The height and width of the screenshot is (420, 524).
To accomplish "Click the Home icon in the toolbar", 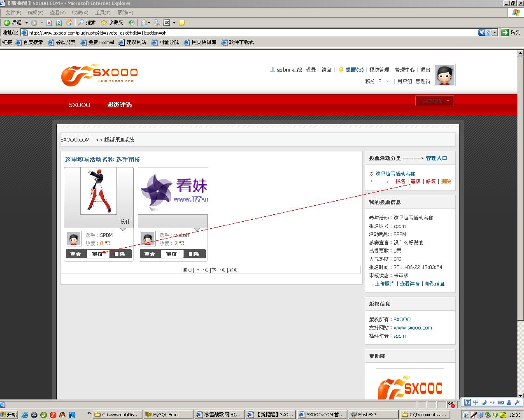I will point(70,23).
